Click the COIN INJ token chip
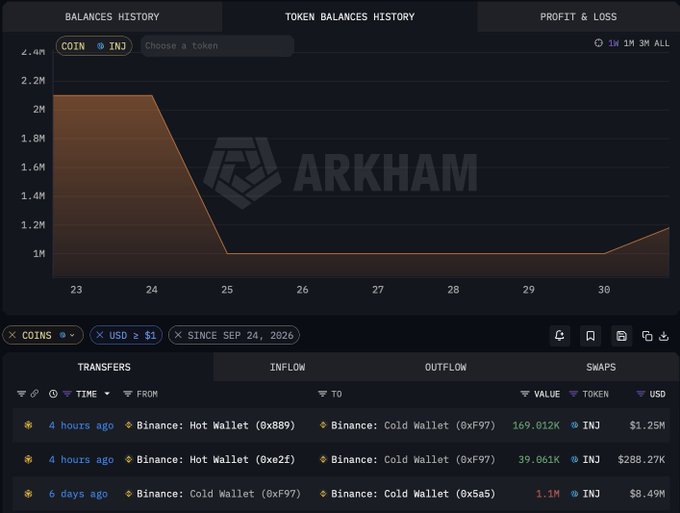 click(94, 46)
